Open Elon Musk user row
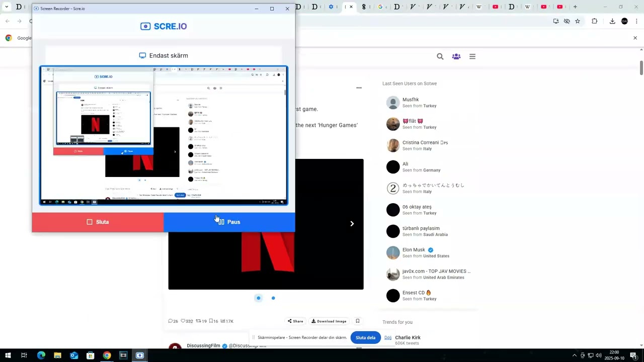The width and height of the screenshot is (644, 362). coord(428,252)
